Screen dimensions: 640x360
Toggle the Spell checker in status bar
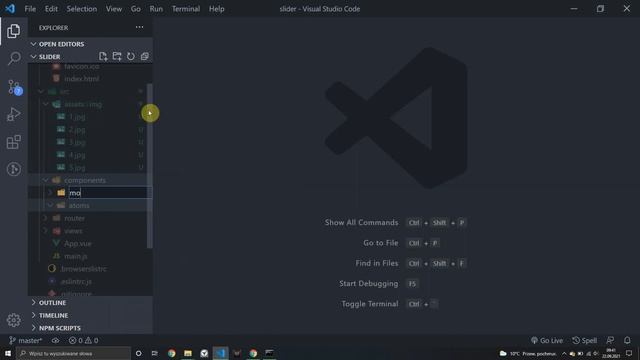click(x=584, y=340)
